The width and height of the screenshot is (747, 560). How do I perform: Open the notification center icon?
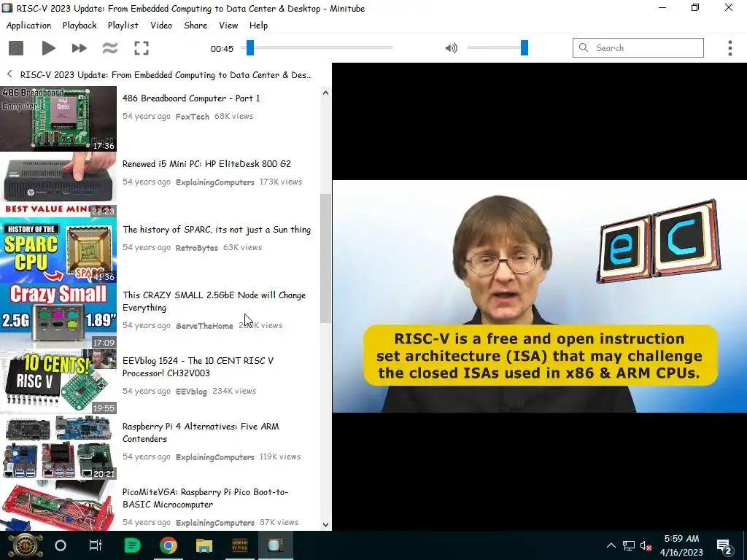click(x=724, y=546)
